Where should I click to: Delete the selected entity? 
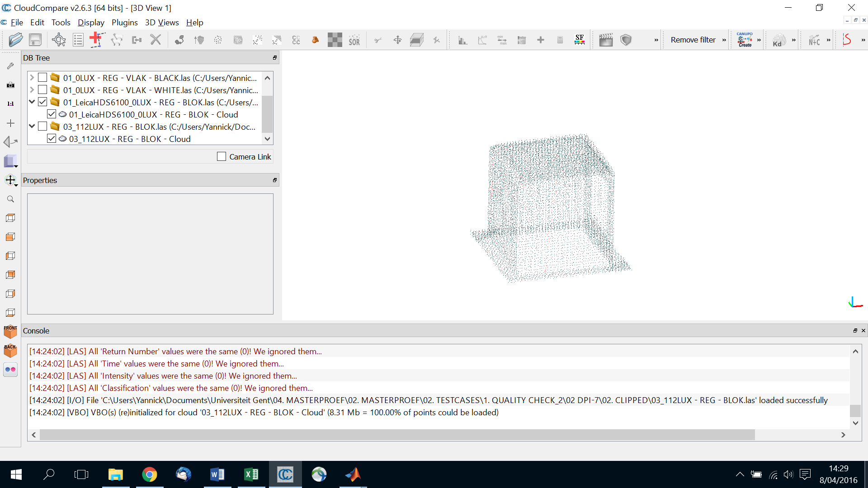pyautogui.click(x=156, y=40)
